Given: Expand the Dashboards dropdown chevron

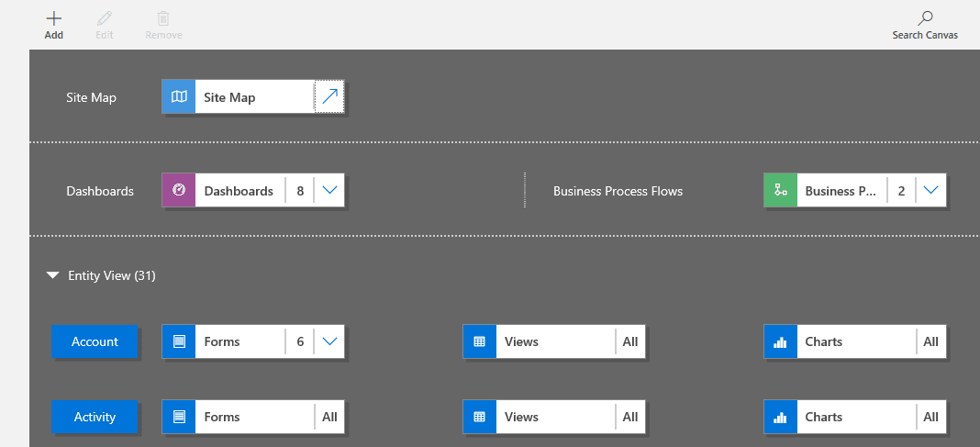Looking at the screenshot, I should click(x=330, y=191).
